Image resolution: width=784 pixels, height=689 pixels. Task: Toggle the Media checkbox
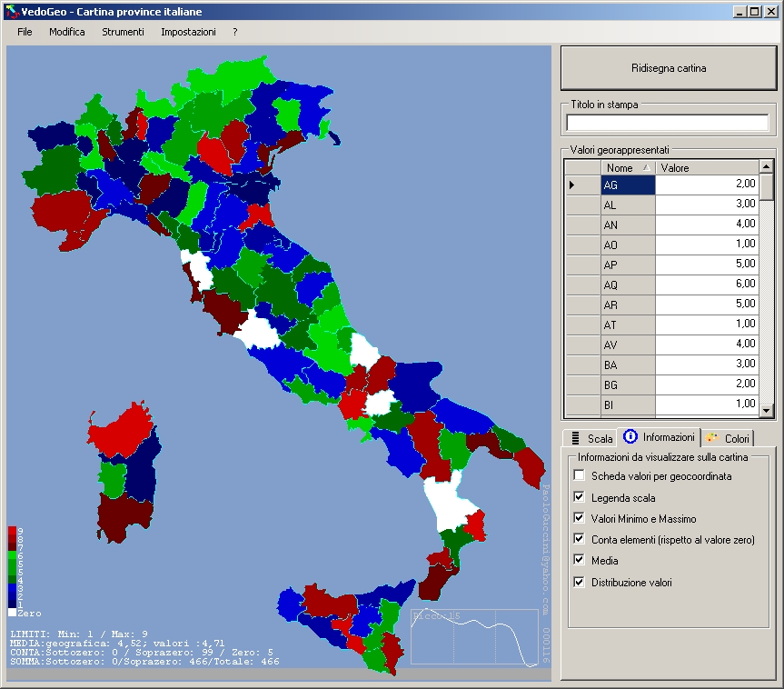579,560
